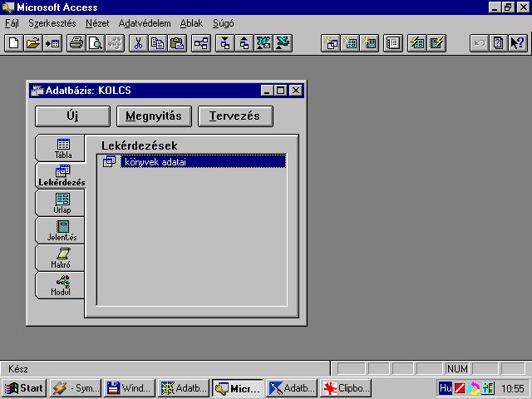This screenshot has width=532, height=399.
Task: Switch to the Űrlap tab
Action: [60, 203]
